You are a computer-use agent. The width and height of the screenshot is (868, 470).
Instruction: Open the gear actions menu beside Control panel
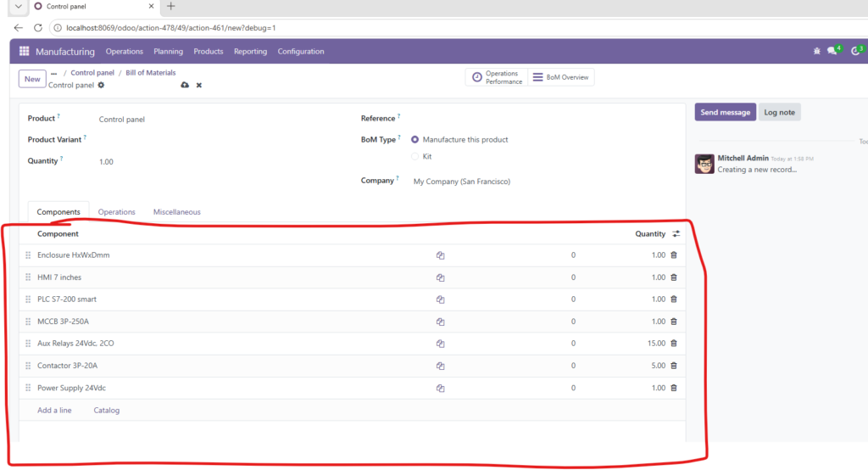102,86
